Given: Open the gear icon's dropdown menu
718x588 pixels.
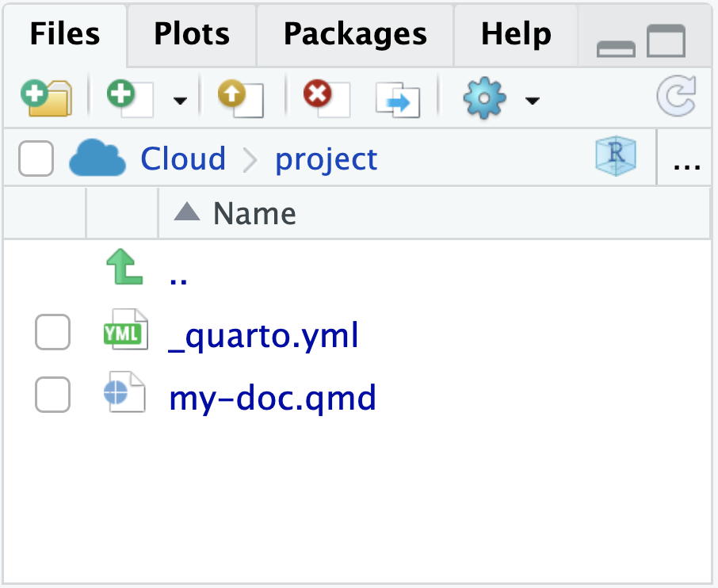Looking at the screenshot, I should point(533,101).
